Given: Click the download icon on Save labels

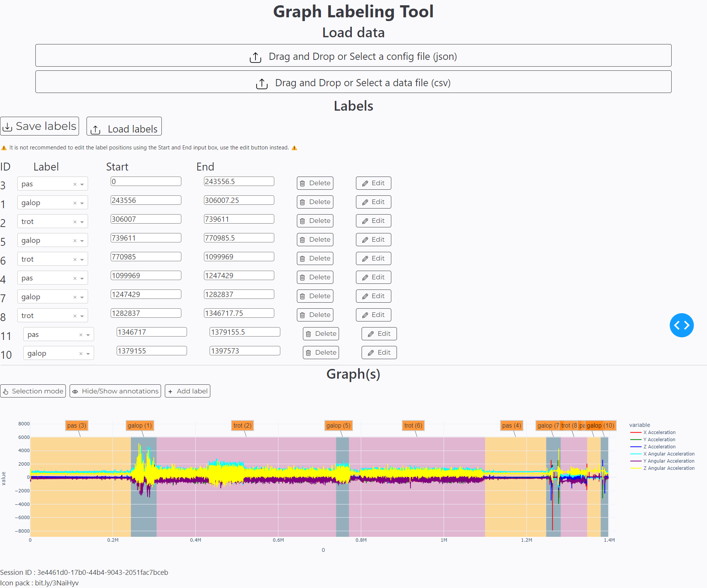Looking at the screenshot, I should pyautogui.click(x=8, y=126).
